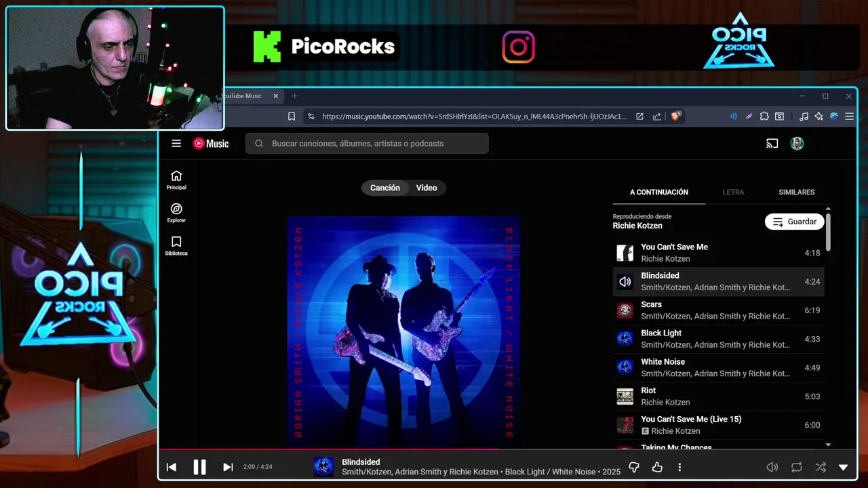Open the browser extensions puzzle icon
The image size is (868, 488).
(x=764, y=117)
